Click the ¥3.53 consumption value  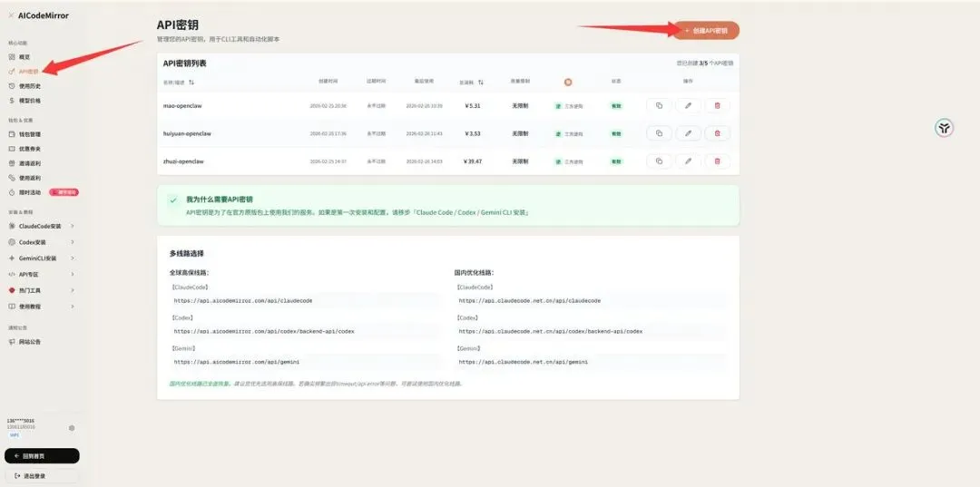click(x=473, y=133)
